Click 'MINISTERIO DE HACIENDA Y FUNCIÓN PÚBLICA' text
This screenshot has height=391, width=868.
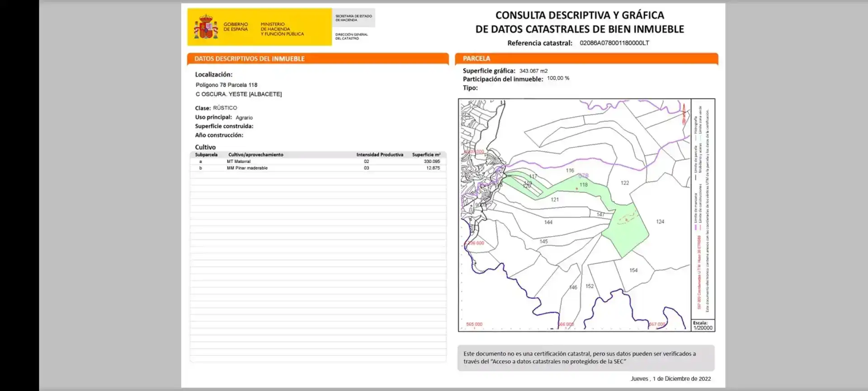[x=282, y=29]
